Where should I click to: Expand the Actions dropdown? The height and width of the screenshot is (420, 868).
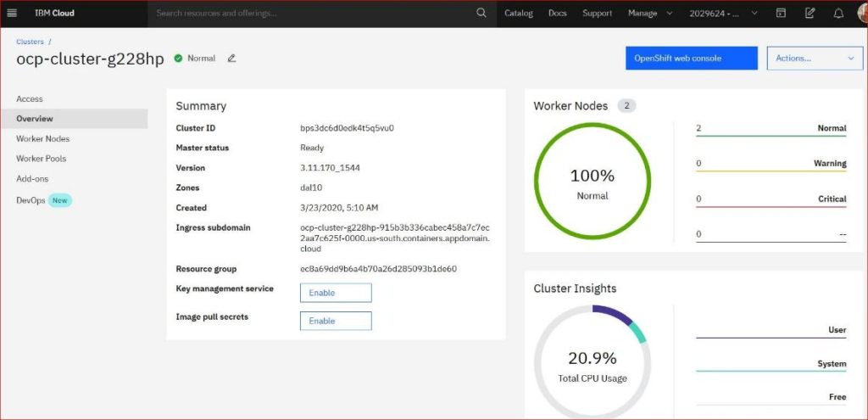[815, 59]
